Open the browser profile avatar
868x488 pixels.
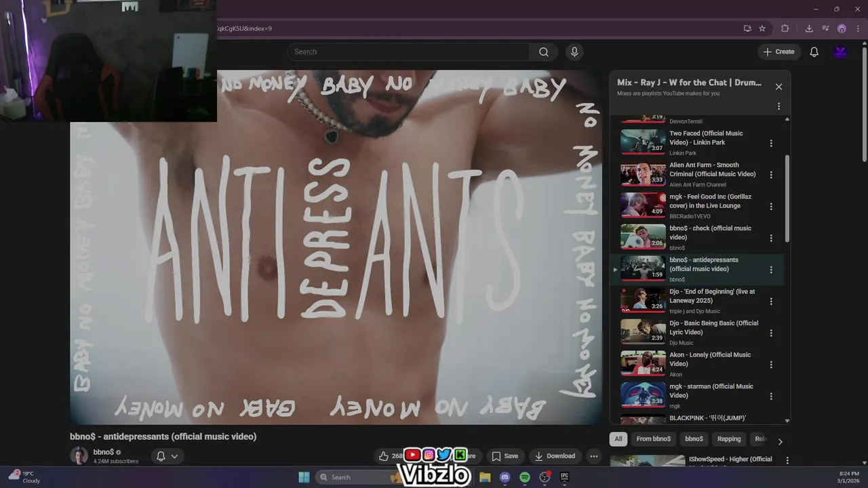coord(842,28)
